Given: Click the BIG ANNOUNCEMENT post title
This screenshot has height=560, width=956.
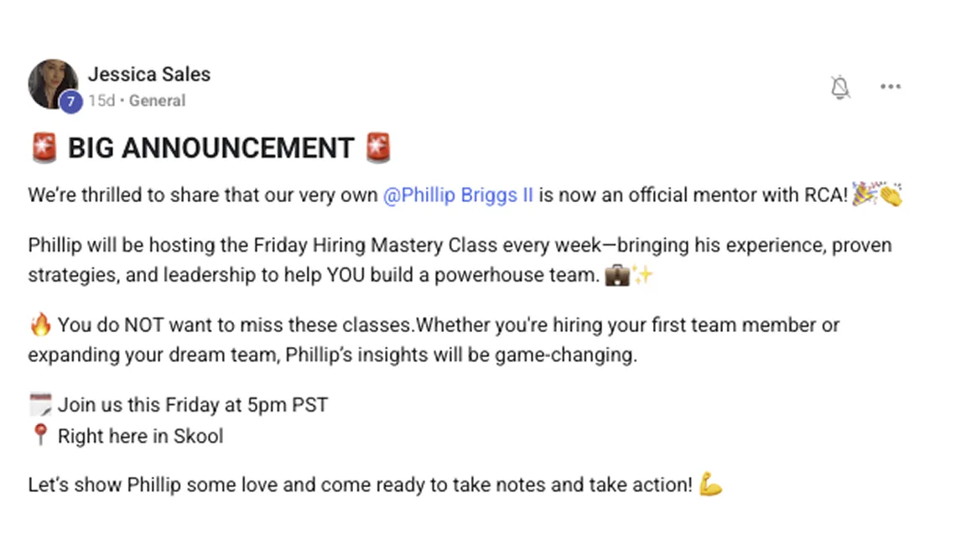Looking at the screenshot, I should tap(210, 148).
